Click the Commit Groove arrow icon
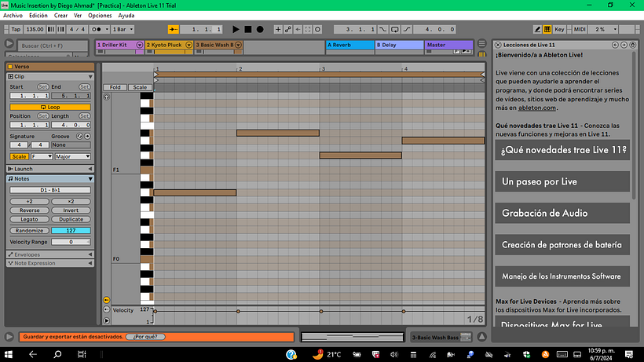This screenshot has width=644, height=362. [x=87, y=137]
